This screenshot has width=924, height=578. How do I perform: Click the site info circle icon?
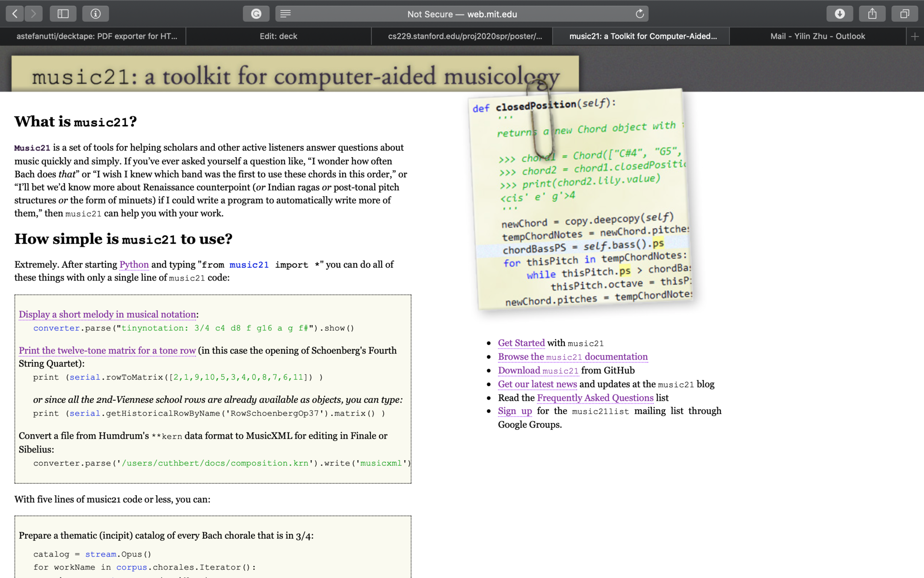[95, 14]
